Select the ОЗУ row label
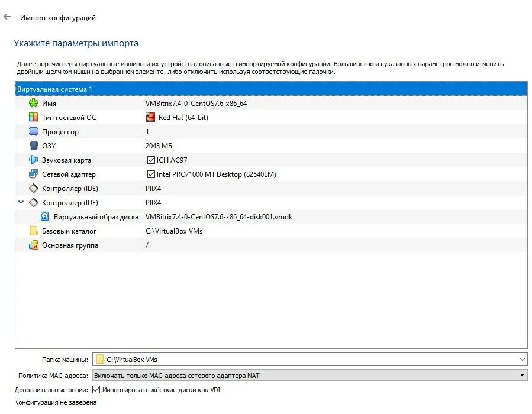This screenshot has height=414, width=532. pos(49,146)
